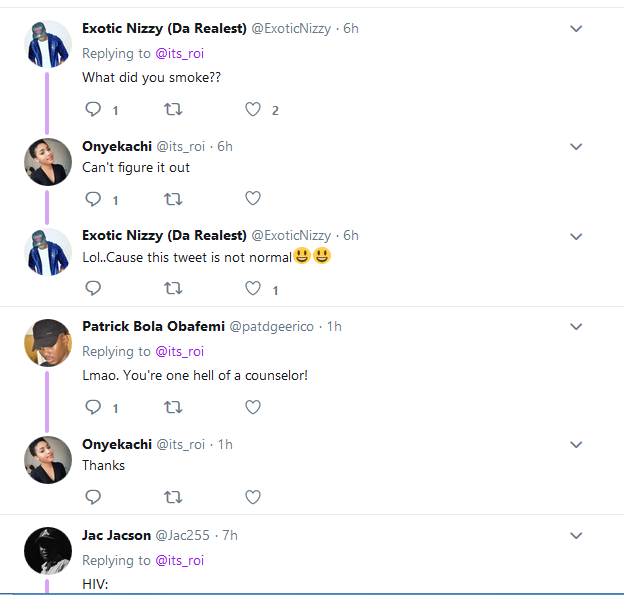This screenshot has width=624, height=595.
Task: Open the 7h timestamp on Jac Jacson's tweet
Action: tap(229, 536)
